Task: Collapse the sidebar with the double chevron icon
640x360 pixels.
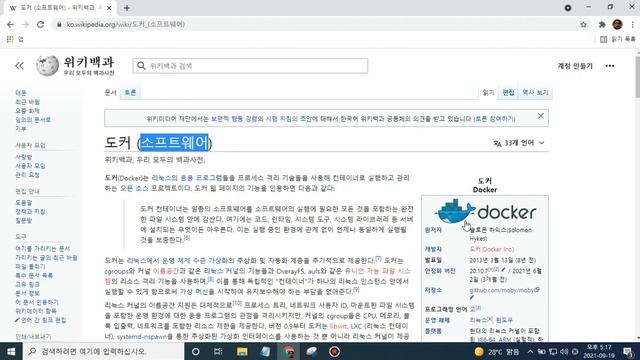Action: [19, 66]
